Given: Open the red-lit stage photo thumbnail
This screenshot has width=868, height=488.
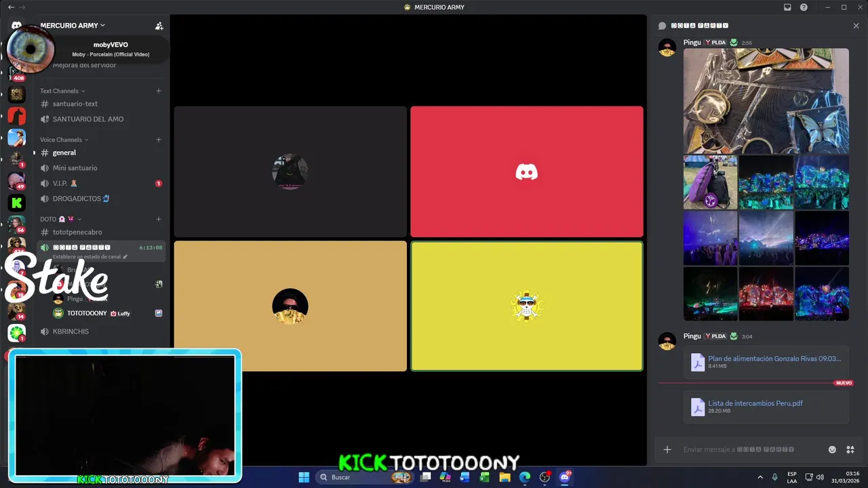Looking at the screenshot, I should [x=766, y=293].
